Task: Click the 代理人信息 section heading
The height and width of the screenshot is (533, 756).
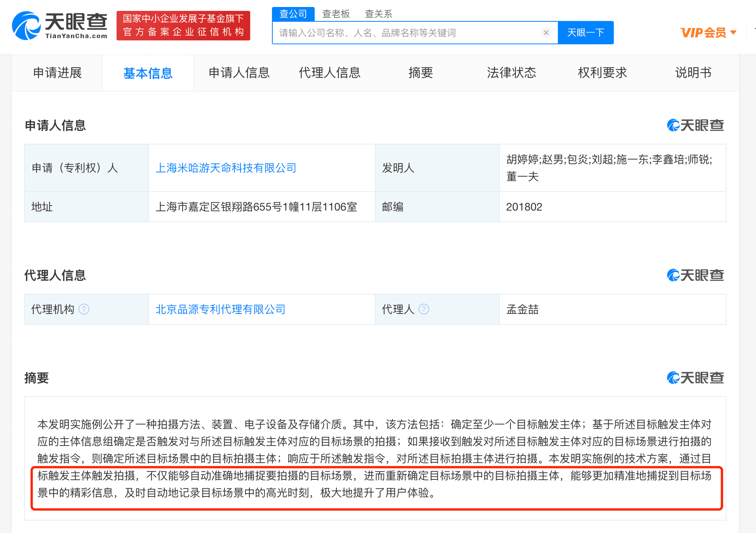Action: tap(55, 275)
